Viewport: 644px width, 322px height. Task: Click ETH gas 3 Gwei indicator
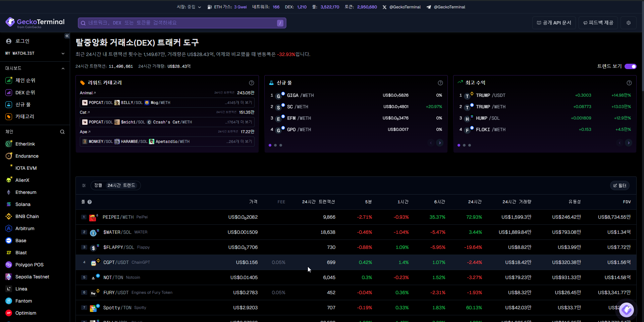[227, 7]
